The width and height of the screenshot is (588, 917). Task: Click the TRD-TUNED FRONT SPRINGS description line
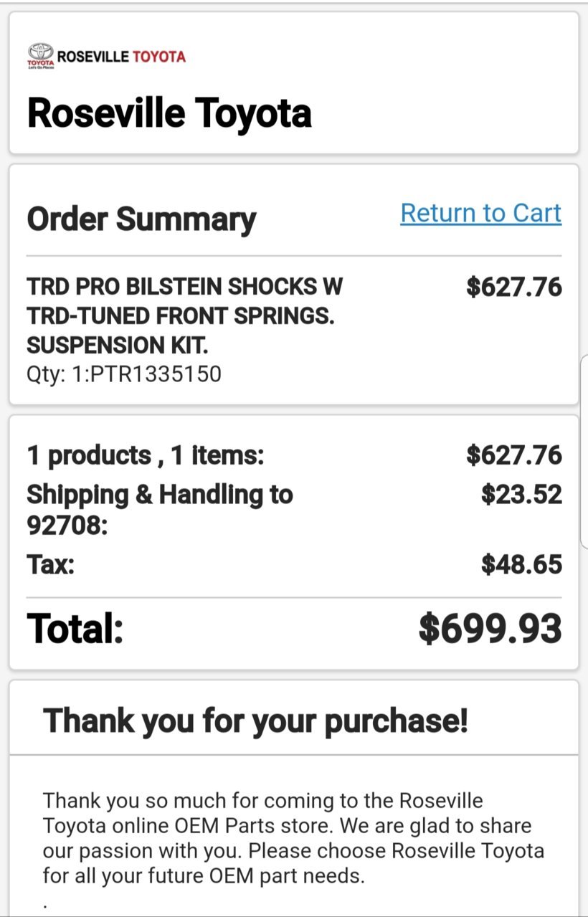(181, 316)
